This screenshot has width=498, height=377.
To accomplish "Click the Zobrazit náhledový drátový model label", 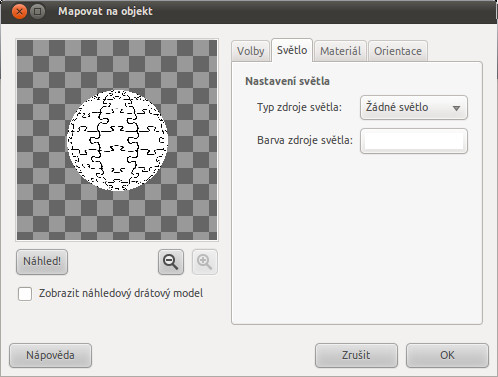I will [x=121, y=293].
